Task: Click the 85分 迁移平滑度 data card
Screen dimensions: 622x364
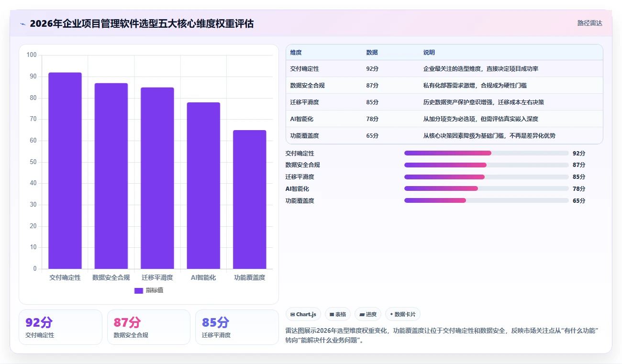Action: tap(237, 327)
